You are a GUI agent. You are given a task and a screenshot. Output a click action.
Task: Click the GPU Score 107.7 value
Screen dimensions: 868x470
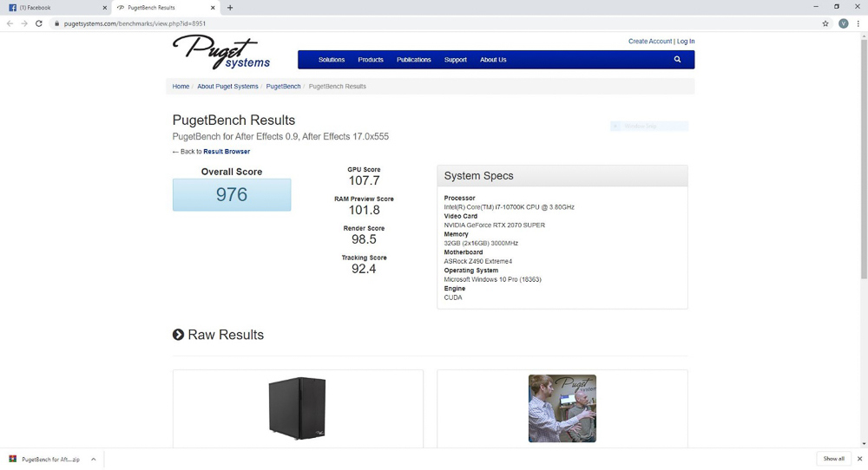[364, 180]
